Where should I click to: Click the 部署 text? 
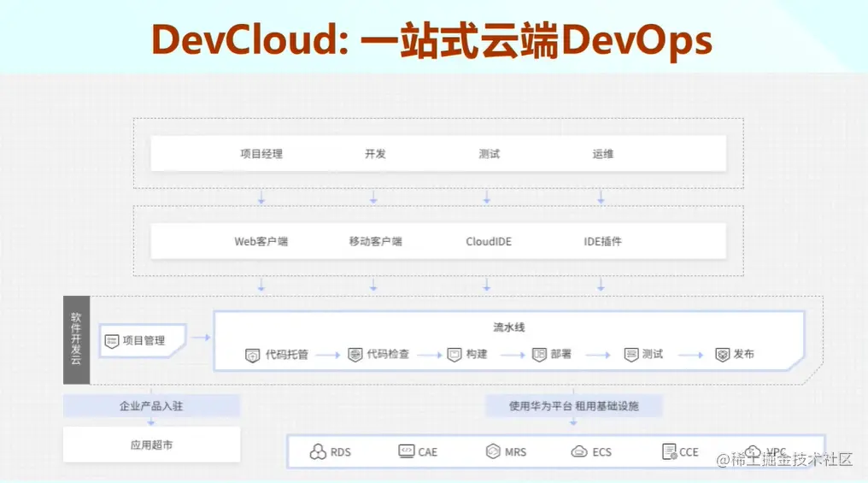pos(560,354)
